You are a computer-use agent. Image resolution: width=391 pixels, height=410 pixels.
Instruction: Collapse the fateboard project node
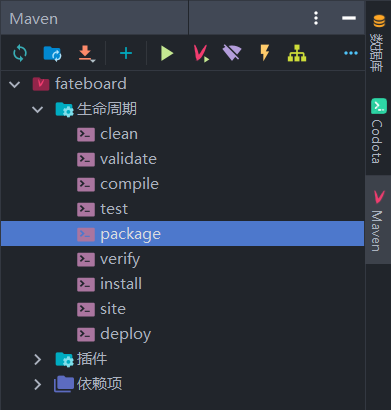(x=15, y=84)
